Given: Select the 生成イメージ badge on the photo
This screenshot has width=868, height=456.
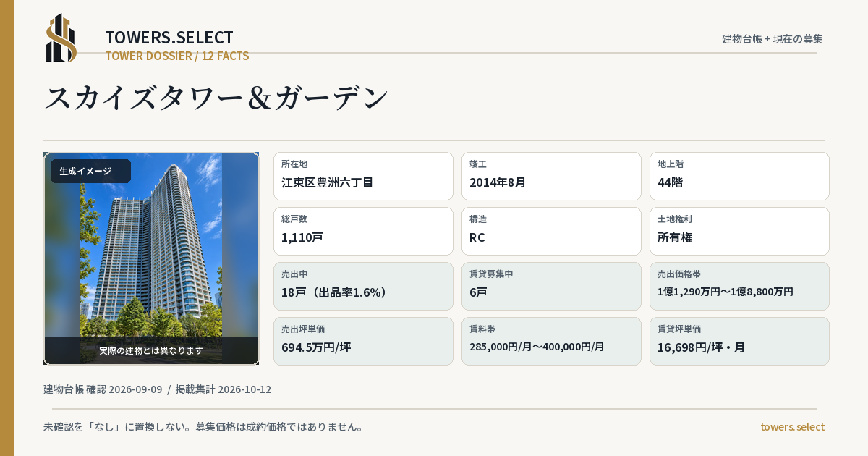Looking at the screenshot, I should tap(90, 172).
